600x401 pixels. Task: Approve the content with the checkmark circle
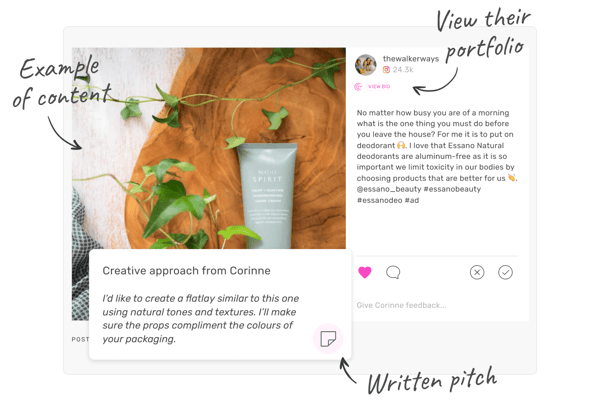click(505, 272)
